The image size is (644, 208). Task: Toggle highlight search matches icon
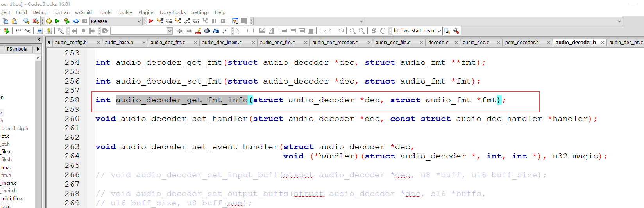pyautogui.click(x=198, y=31)
